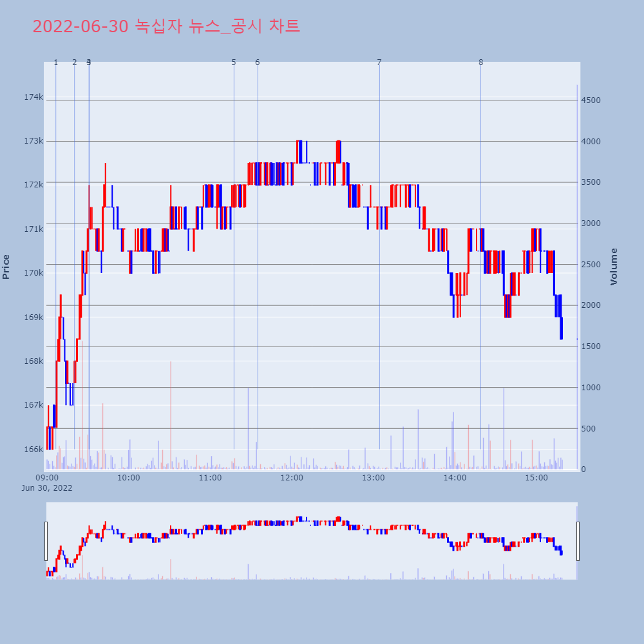Click the 174k price axis label
This screenshot has height=644, width=644.
33,97
